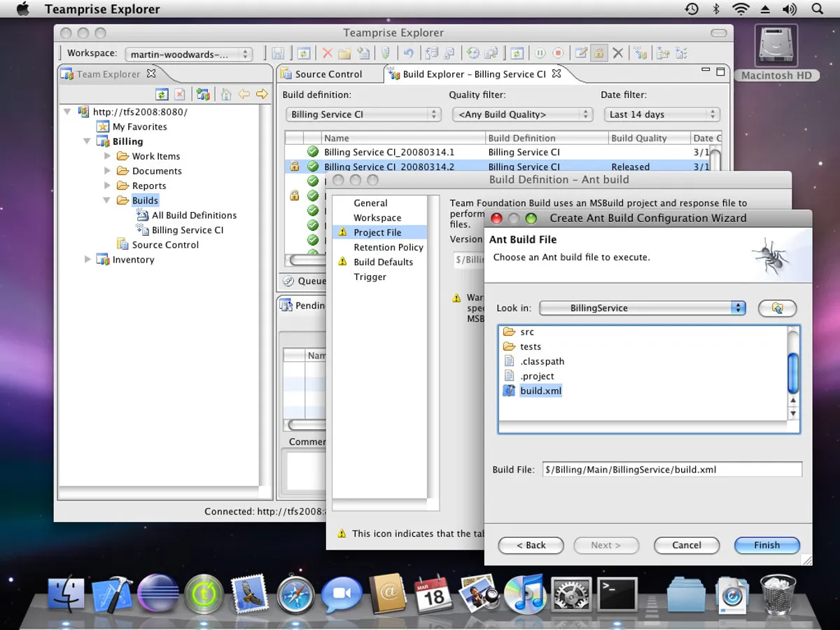The width and height of the screenshot is (840, 630).
Task: Open the Date filter Last 14 days dropdown
Action: coord(661,114)
